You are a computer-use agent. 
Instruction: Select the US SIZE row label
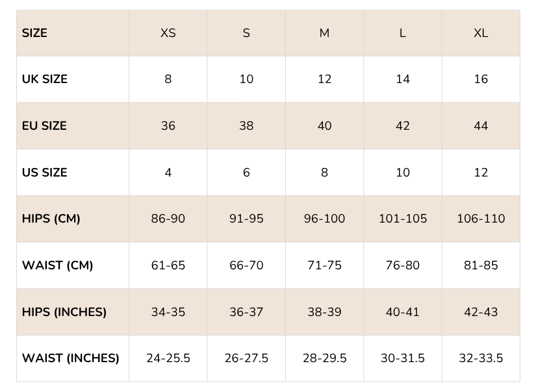tap(45, 173)
